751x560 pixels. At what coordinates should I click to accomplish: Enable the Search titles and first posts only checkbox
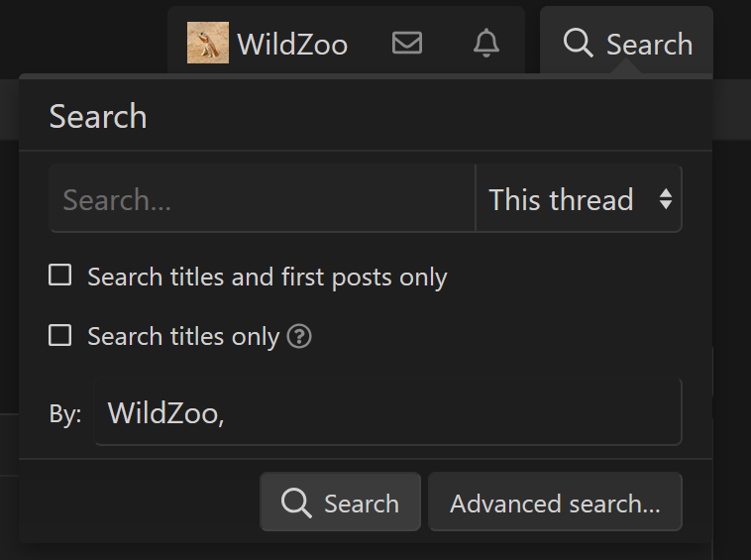point(60,276)
